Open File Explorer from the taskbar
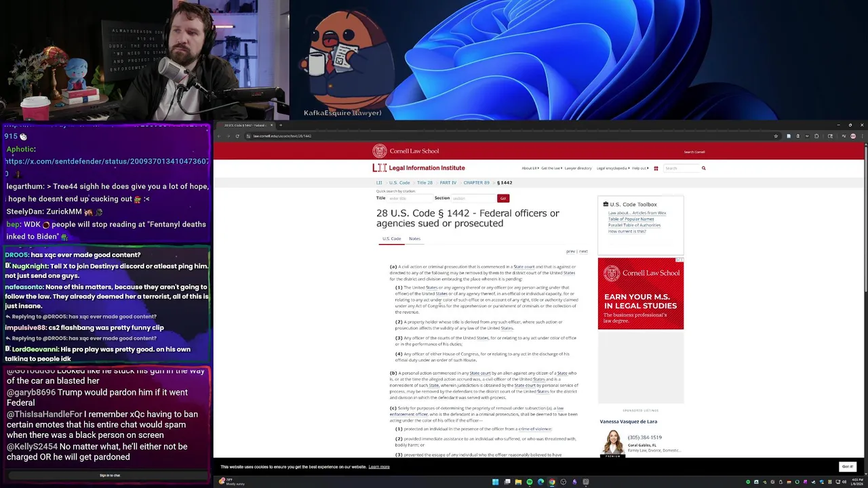This screenshot has height=488, width=868. point(518,482)
